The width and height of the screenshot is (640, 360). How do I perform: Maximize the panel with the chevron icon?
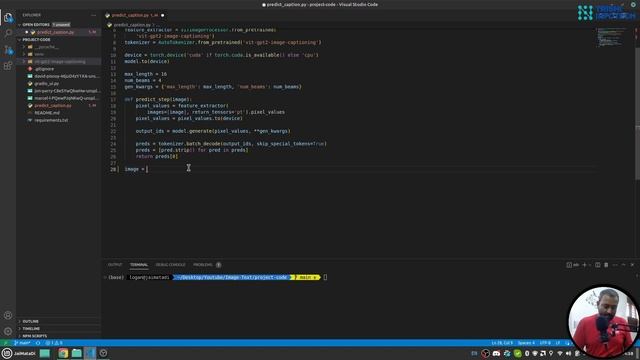[x=623, y=265]
